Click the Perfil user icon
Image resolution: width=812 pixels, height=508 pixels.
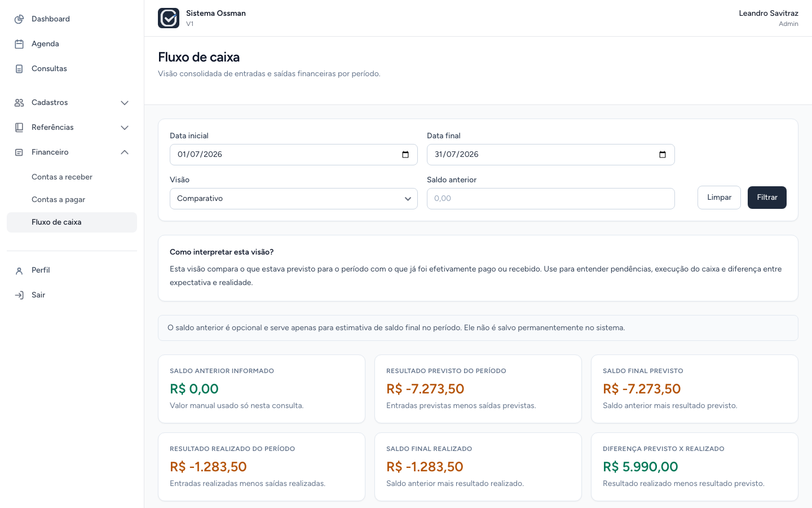tap(19, 270)
